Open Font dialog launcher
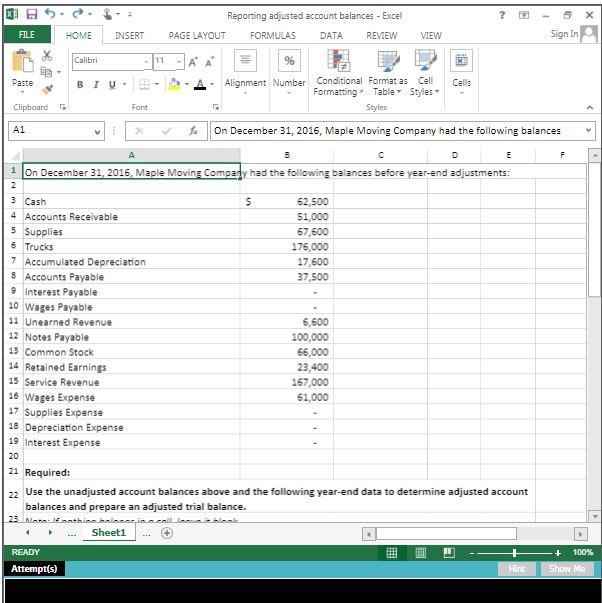This screenshot has height=603, width=602. coord(216,107)
